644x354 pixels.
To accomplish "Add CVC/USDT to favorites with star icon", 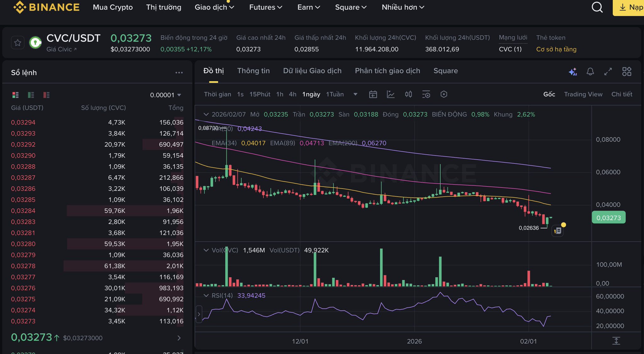I will click(x=18, y=43).
